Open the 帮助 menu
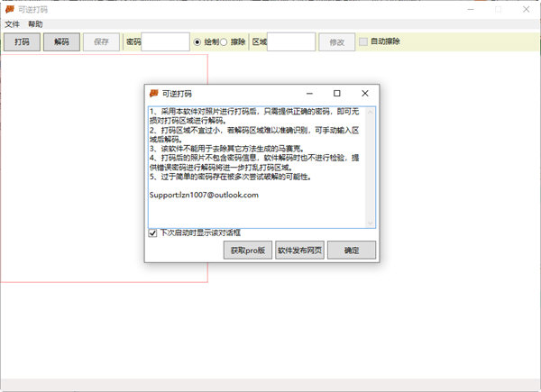This screenshot has width=541, height=392. coord(35,24)
